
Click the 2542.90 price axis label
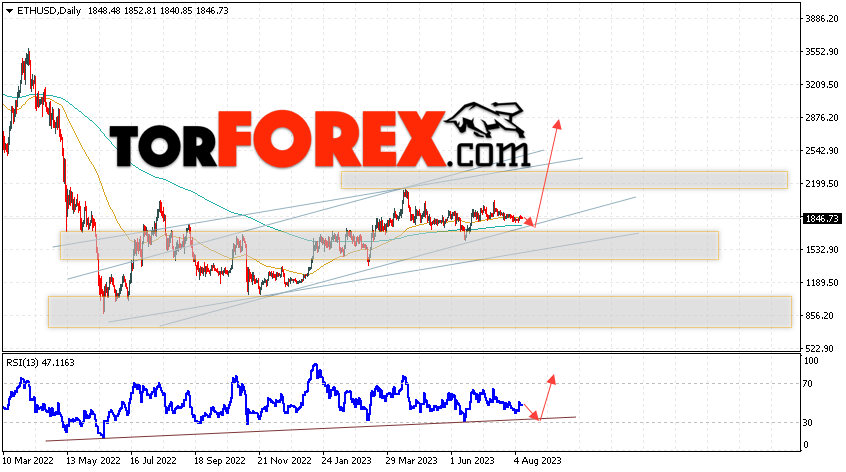tap(822, 151)
